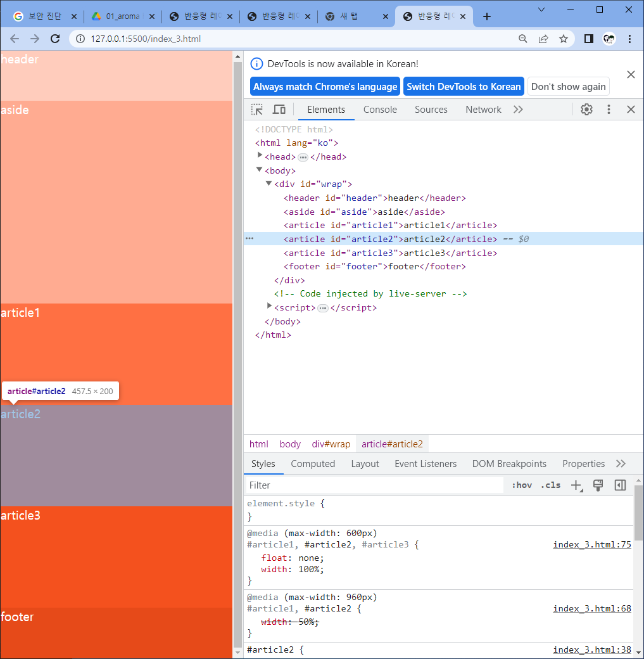Switch to the Network tab
This screenshot has width=644, height=659.
[x=483, y=110]
